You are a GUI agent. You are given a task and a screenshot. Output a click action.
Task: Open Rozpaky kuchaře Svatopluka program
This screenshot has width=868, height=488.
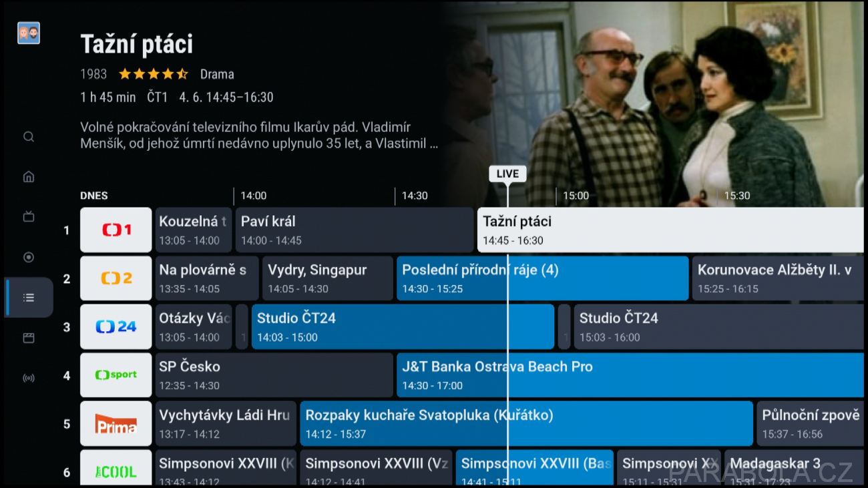527,423
